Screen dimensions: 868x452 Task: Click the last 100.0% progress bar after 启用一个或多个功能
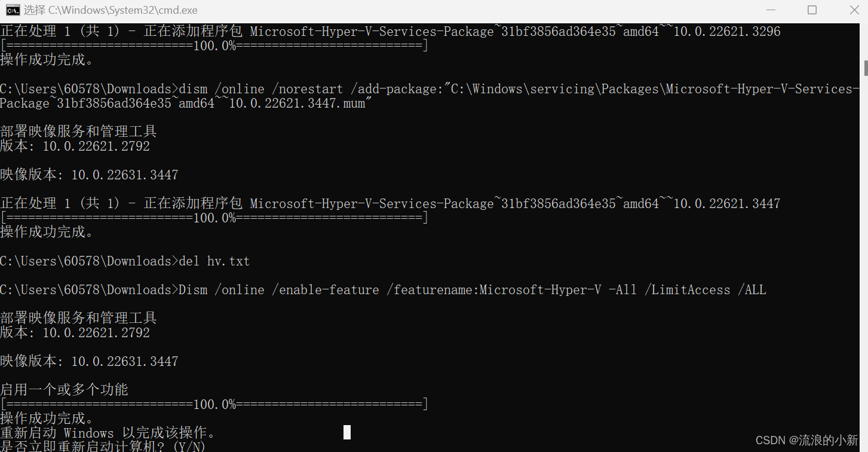coord(214,405)
